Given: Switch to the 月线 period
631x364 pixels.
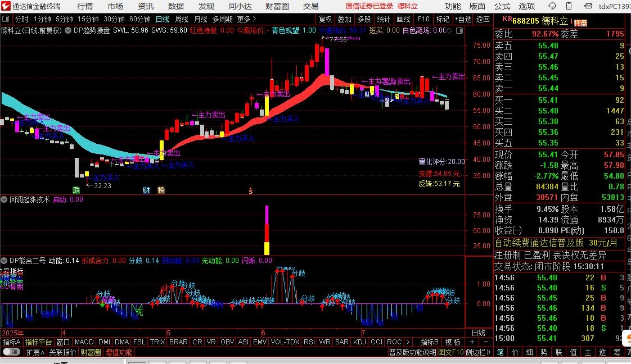Looking at the screenshot, I should [200, 19].
